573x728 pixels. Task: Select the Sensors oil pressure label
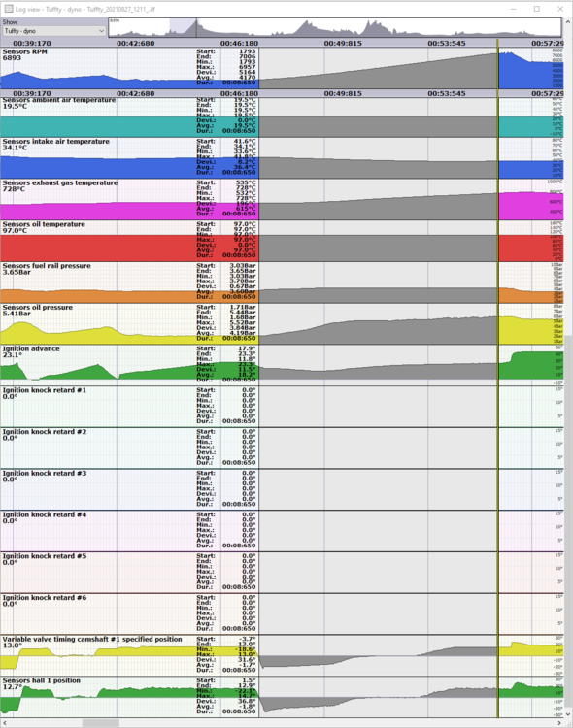tap(37, 307)
